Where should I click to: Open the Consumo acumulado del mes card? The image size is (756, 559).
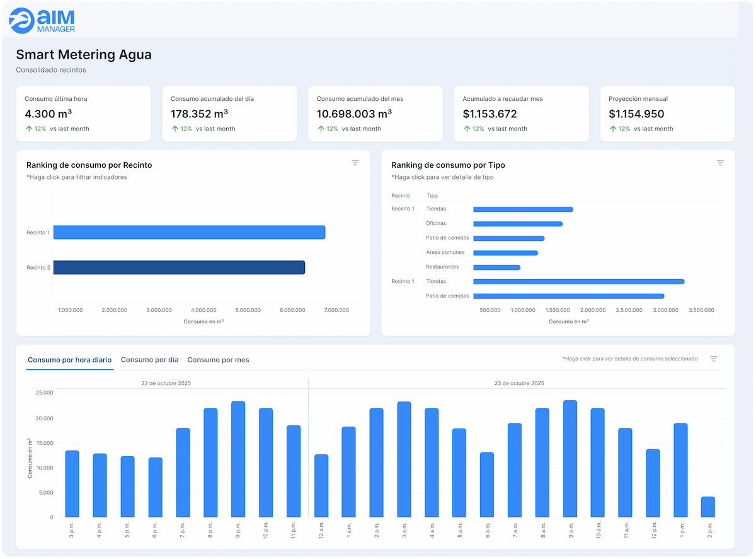[x=376, y=113]
